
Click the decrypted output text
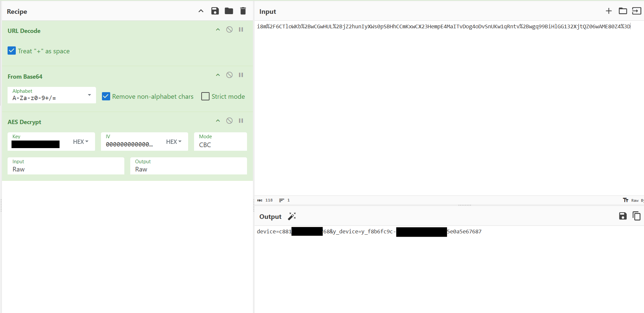pos(369,231)
